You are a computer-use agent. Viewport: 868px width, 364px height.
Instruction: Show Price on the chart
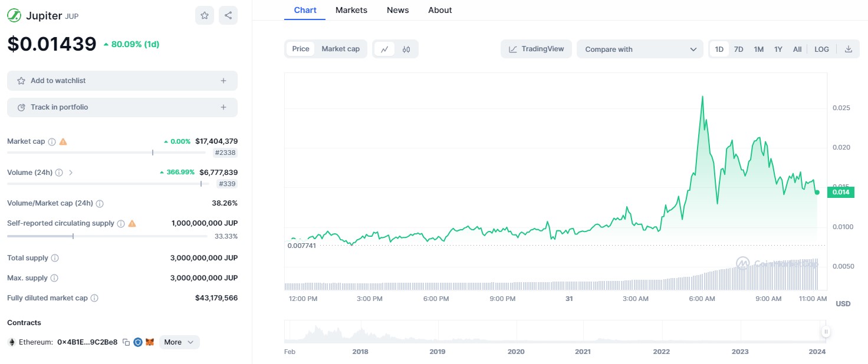pos(301,49)
